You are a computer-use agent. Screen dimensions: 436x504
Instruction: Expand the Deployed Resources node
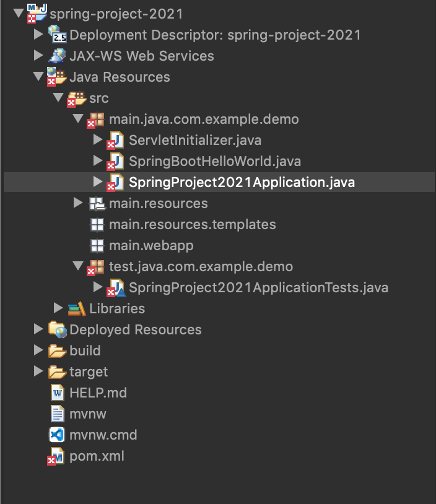click(38, 329)
